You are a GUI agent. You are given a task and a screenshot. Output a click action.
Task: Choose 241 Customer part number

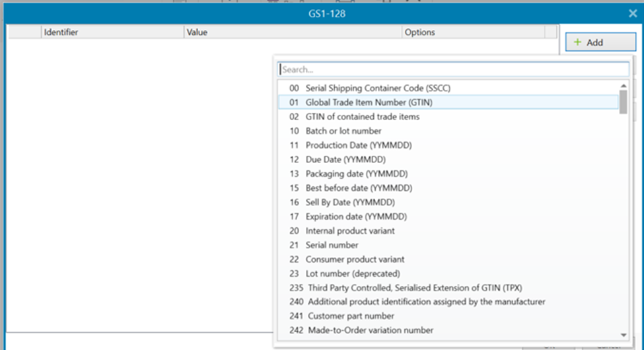tap(351, 316)
